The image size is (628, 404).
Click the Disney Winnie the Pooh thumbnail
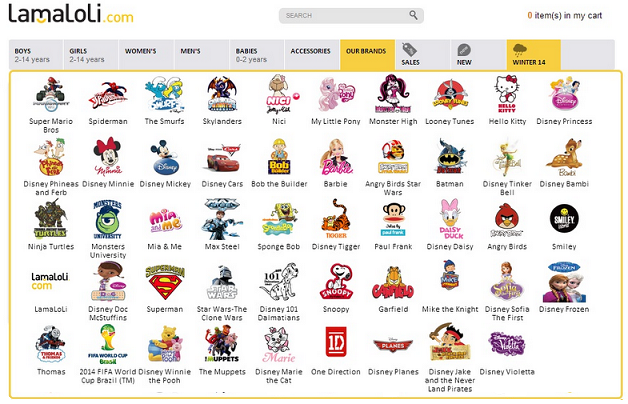tap(165, 344)
